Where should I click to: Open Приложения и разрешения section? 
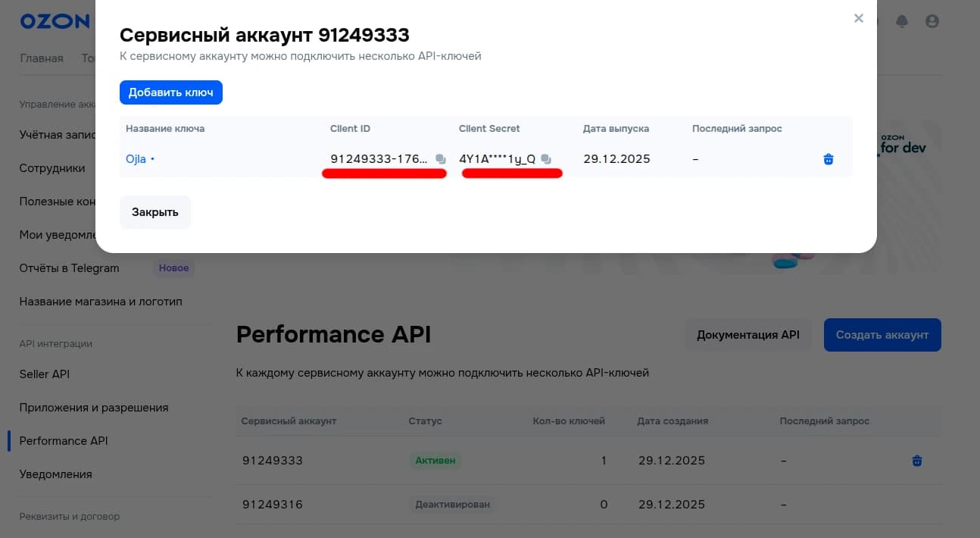(94, 408)
